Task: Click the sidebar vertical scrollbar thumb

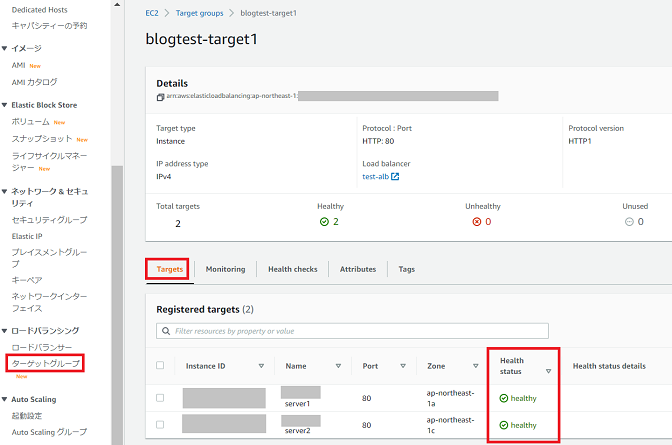Action: 117,305
